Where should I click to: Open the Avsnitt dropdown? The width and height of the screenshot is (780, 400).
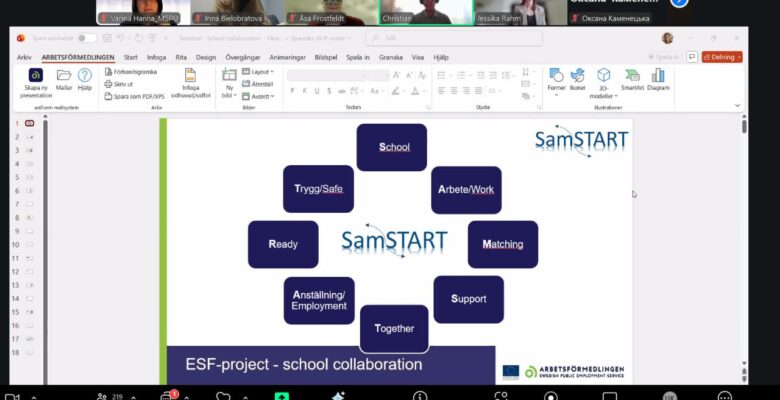(x=262, y=96)
